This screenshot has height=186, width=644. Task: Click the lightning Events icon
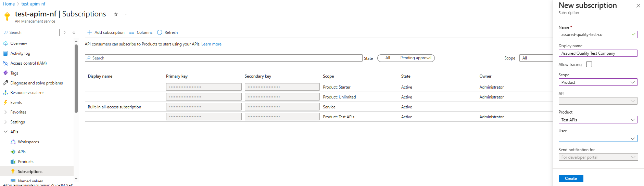point(5,103)
